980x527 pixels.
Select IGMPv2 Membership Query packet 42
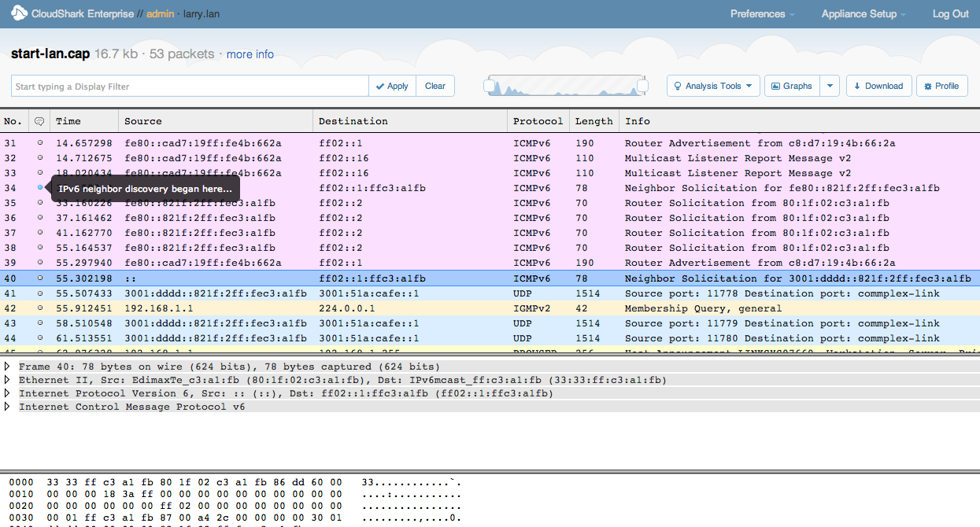tap(490, 308)
